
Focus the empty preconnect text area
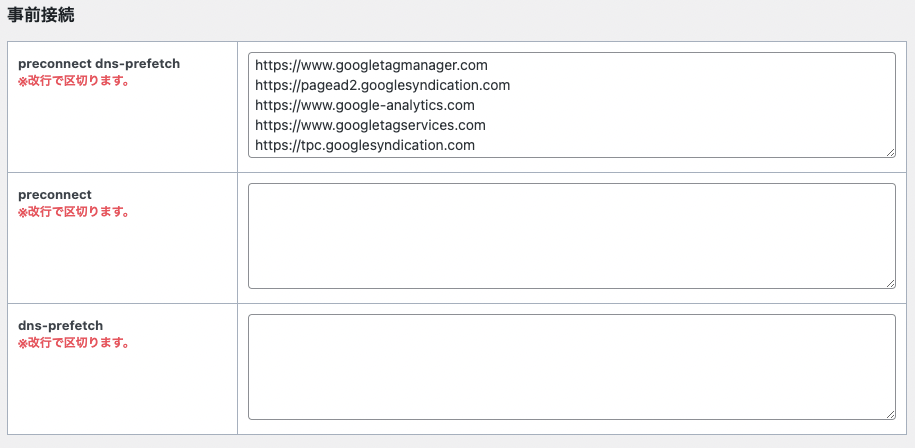click(x=571, y=236)
